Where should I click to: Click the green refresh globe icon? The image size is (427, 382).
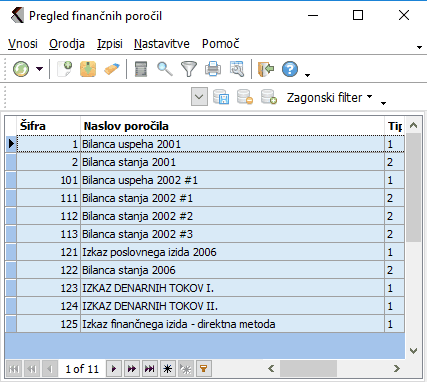[21, 69]
